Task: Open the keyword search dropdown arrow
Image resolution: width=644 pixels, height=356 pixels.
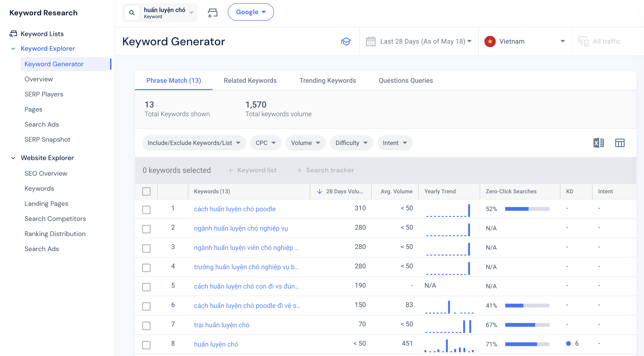Action: (x=191, y=12)
